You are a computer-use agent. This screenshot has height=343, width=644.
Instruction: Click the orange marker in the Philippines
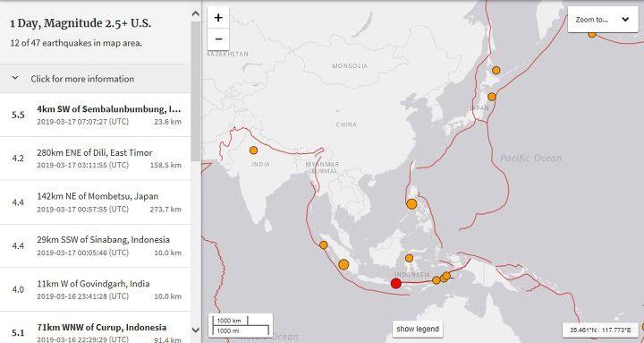411,204
